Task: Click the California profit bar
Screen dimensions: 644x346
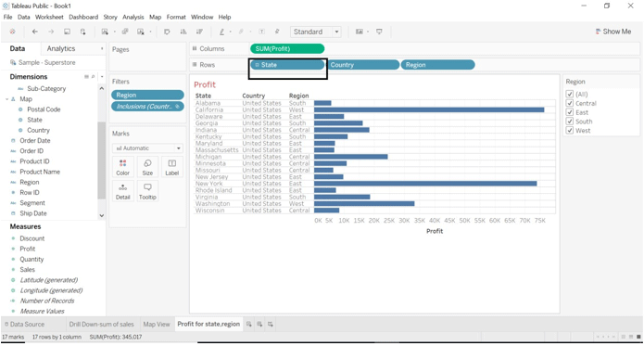Action: coord(429,109)
